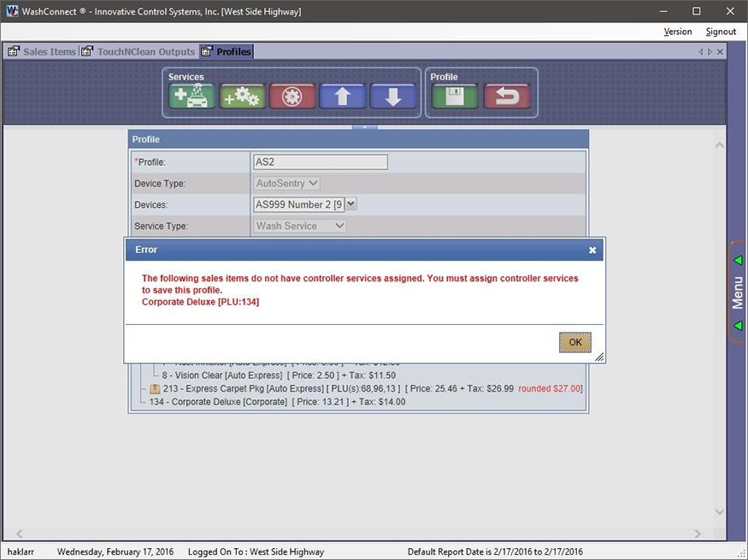Viewport: 748px width, 560px height.
Task: Click the Add Controller Services gears icon
Action: click(242, 96)
